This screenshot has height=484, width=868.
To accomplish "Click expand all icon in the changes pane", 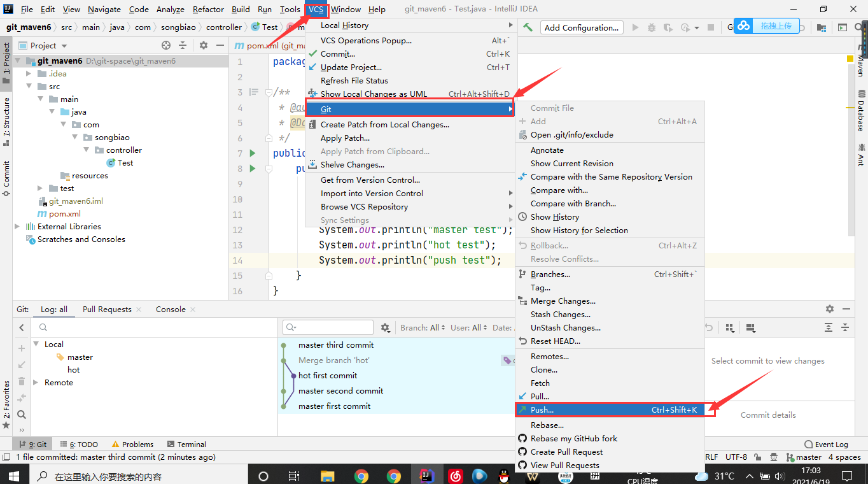I will [x=829, y=327].
